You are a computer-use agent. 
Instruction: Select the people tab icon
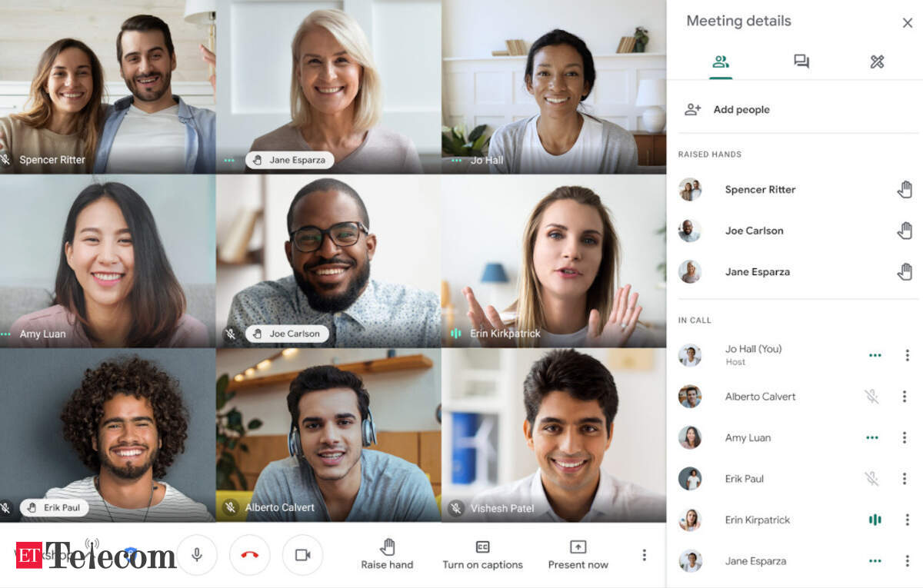tap(721, 61)
